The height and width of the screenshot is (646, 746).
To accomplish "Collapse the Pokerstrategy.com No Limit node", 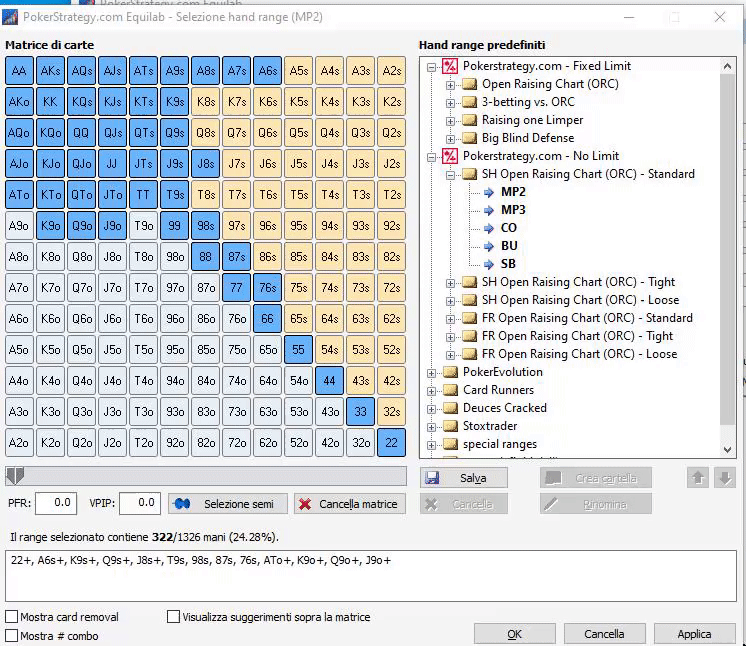I will tap(431, 157).
